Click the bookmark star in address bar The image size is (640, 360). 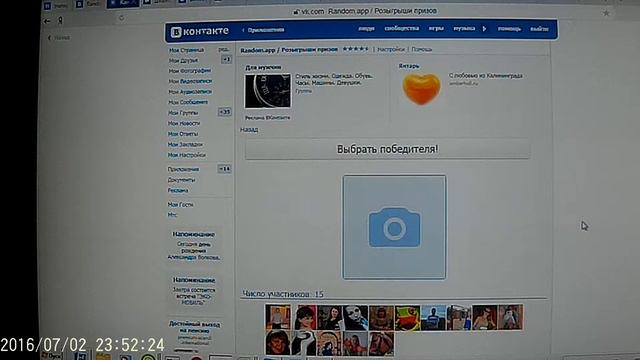click(x=606, y=13)
